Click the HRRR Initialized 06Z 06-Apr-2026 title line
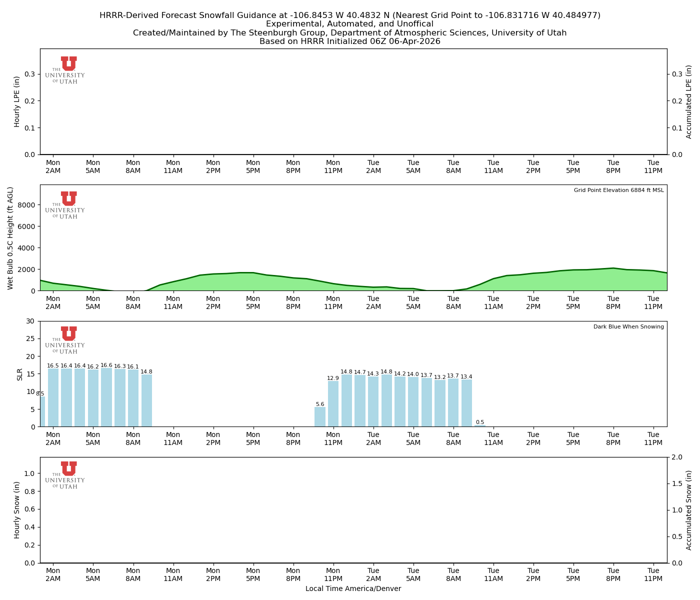The image size is (700, 600). 349,41
